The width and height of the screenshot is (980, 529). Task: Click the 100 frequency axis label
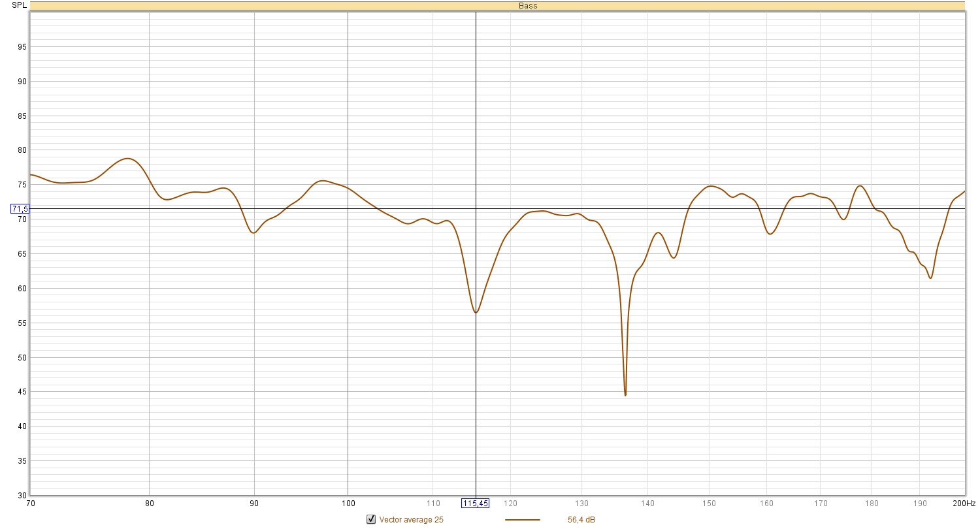click(348, 504)
